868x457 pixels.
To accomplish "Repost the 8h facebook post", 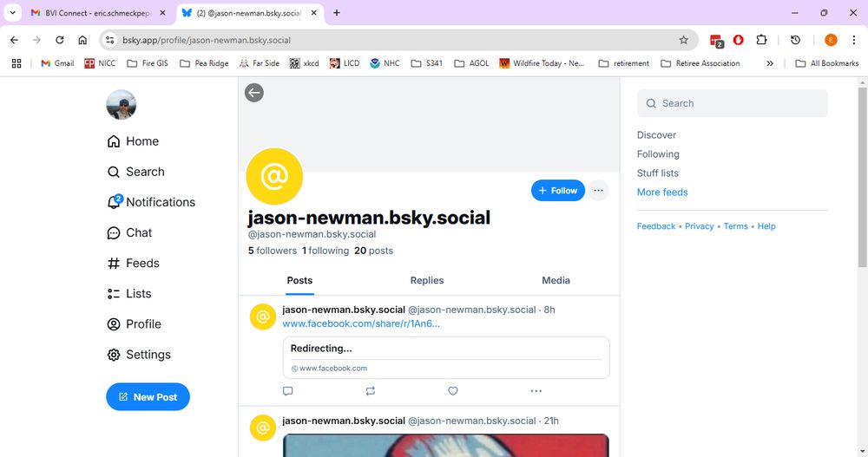I will 371,391.
